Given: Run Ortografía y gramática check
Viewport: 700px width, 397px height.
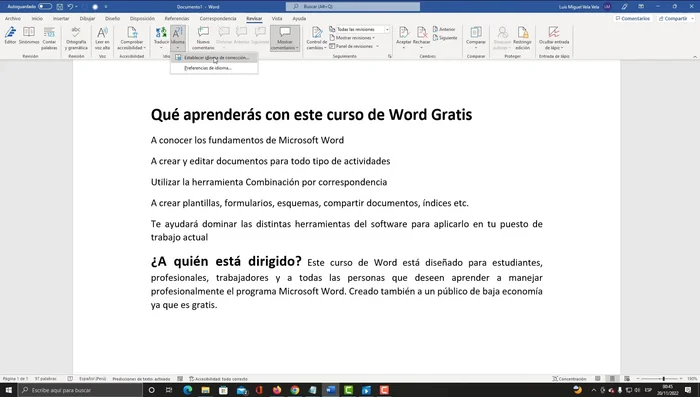Looking at the screenshot, I should click(76, 38).
